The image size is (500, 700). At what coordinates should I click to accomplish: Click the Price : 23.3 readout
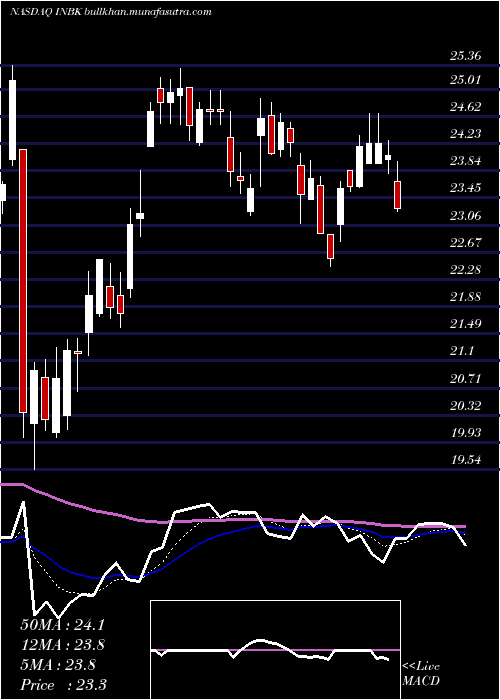tap(63, 685)
